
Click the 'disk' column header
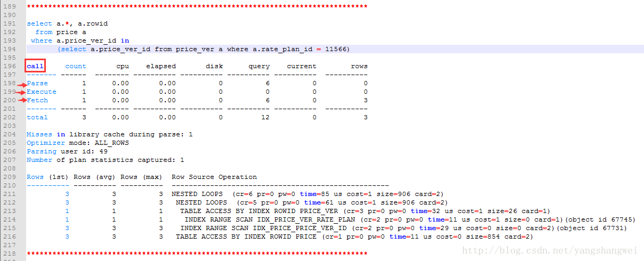tap(214, 66)
